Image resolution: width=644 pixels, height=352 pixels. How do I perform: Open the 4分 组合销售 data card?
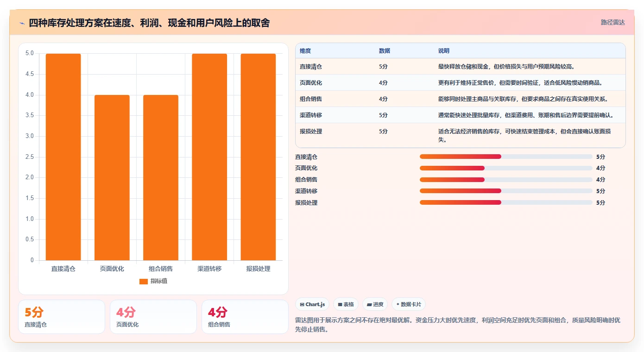(245, 317)
